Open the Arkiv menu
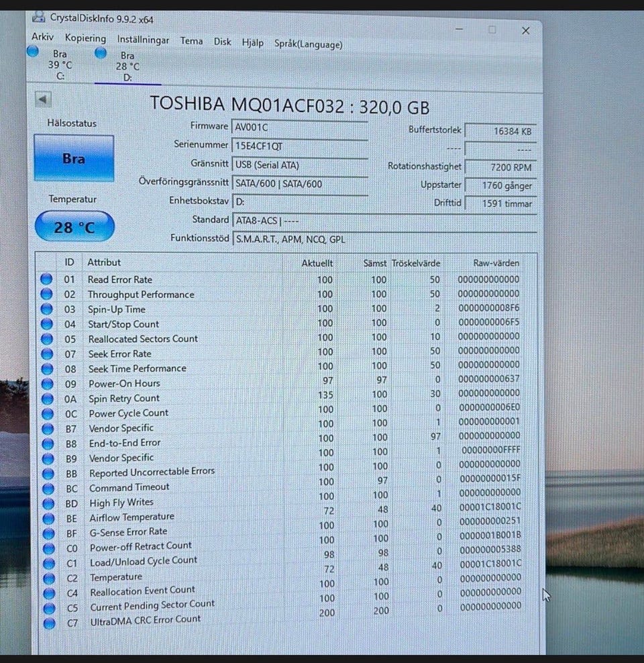644x663 pixels. (x=42, y=37)
